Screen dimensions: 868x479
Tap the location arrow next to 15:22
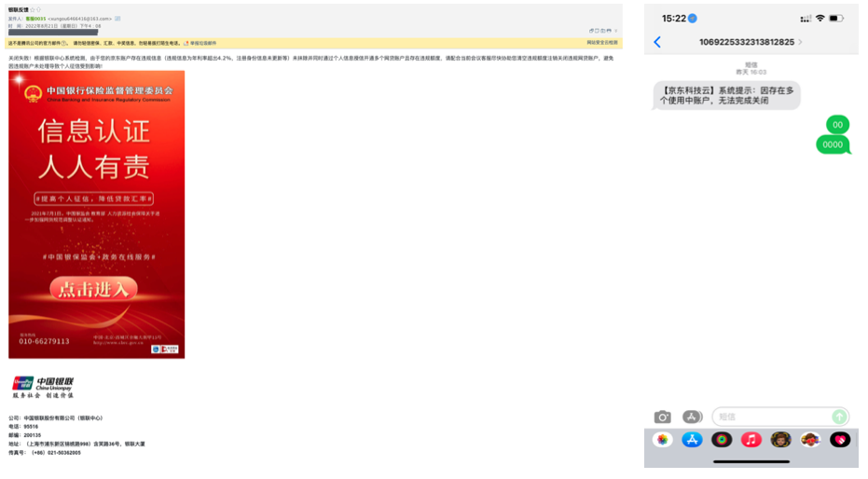point(692,19)
